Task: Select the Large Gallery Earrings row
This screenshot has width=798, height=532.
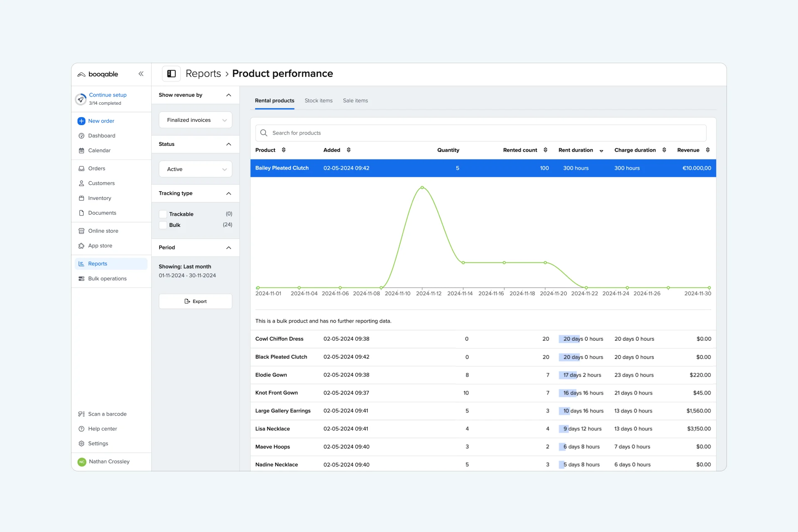Action: point(483,411)
